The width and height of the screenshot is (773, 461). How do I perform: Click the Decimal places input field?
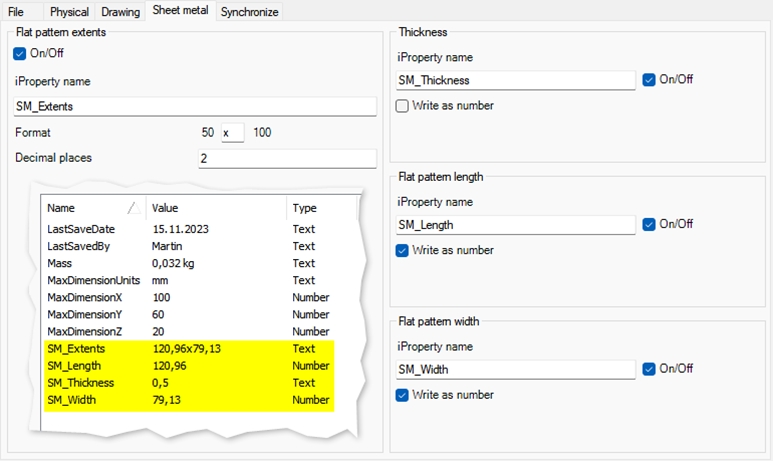(287, 158)
